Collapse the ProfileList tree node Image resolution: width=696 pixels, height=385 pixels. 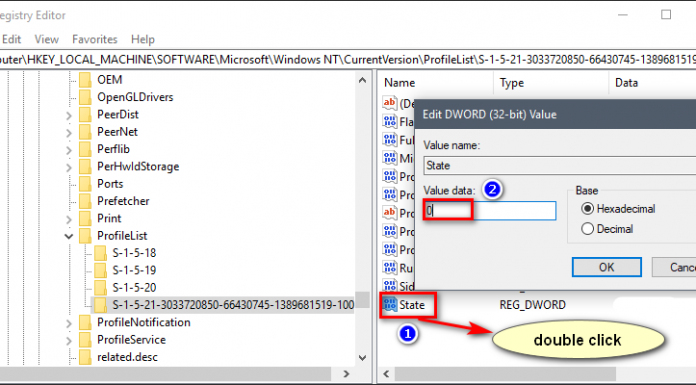69,236
